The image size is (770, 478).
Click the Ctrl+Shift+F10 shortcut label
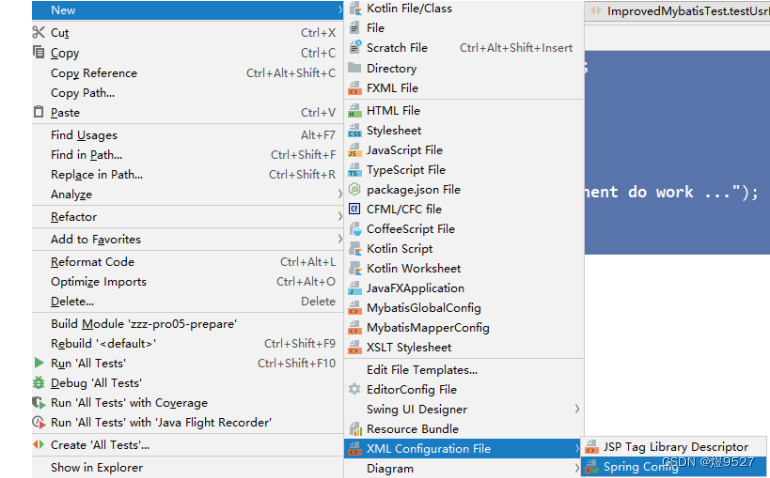click(x=297, y=363)
